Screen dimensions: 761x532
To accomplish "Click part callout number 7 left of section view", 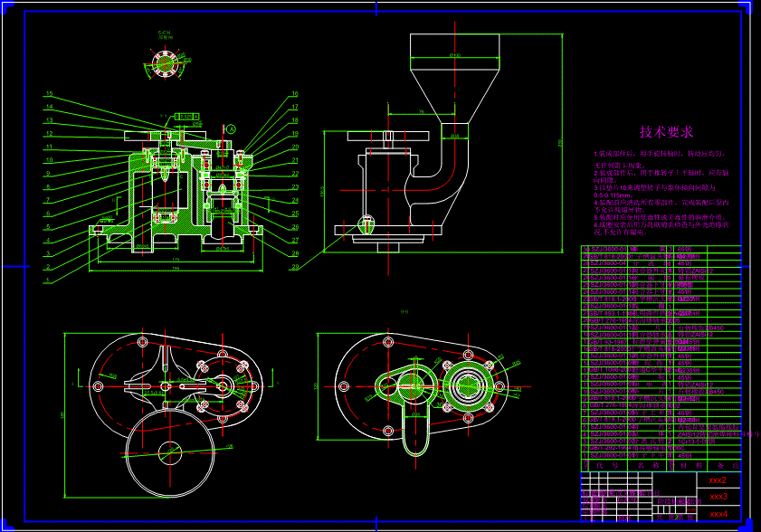I will coord(48,200).
